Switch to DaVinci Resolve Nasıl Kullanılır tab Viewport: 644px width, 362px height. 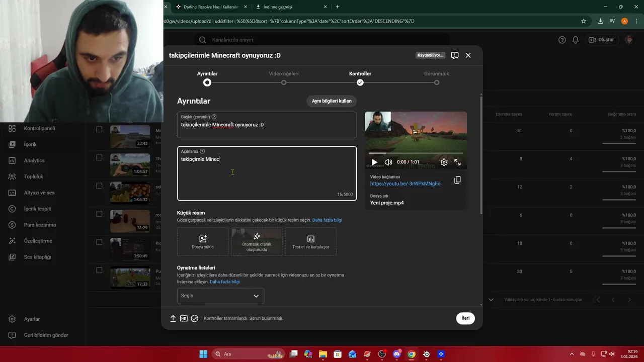(x=211, y=7)
